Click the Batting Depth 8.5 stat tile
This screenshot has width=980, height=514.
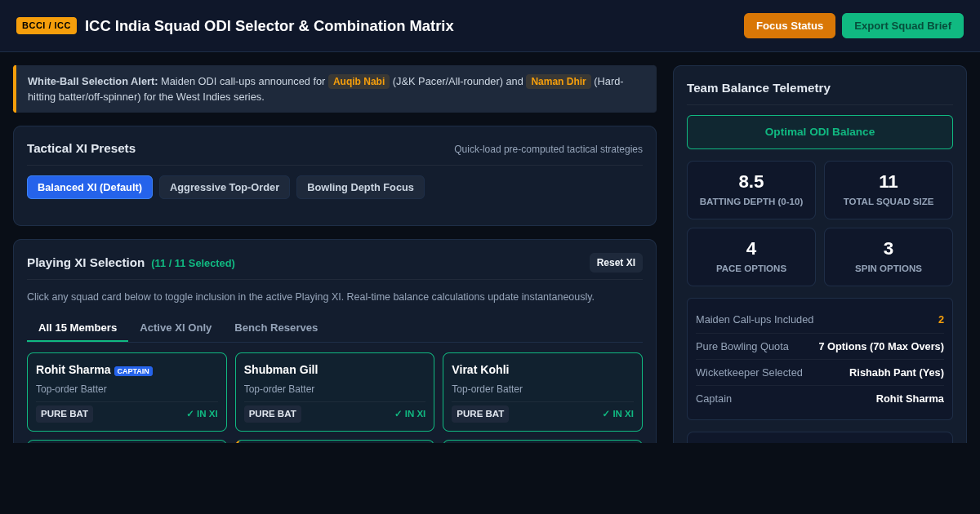click(x=751, y=190)
